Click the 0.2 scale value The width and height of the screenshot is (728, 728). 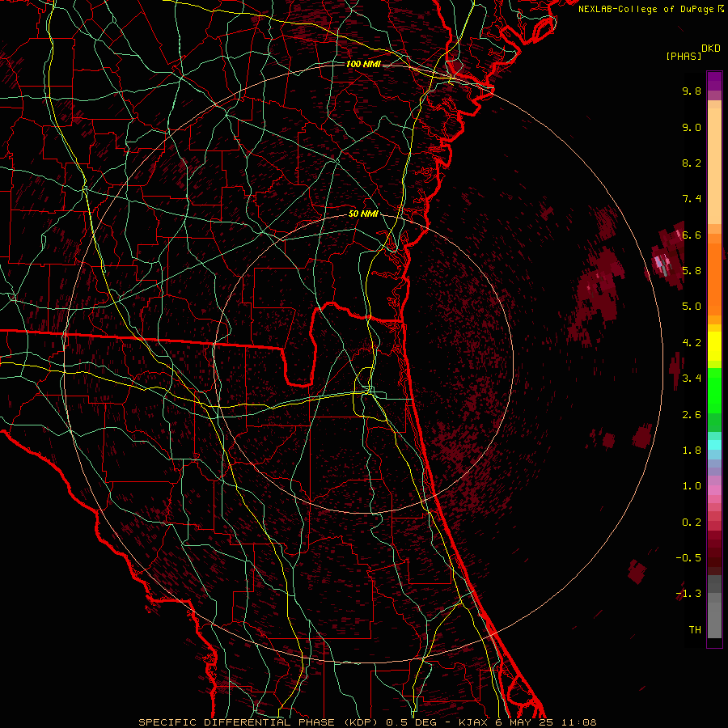(692, 522)
